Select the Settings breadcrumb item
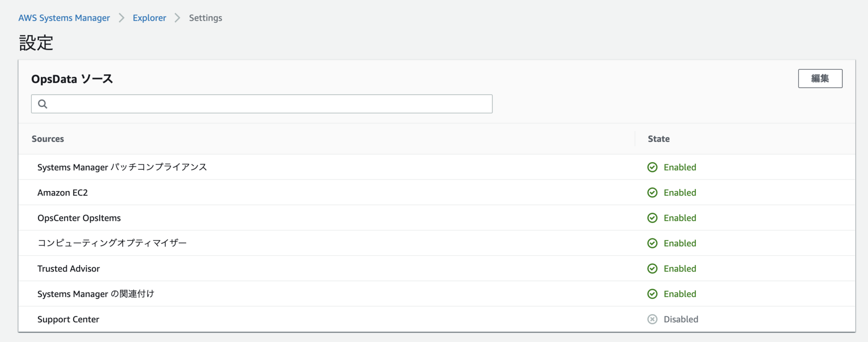 pos(205,18)
